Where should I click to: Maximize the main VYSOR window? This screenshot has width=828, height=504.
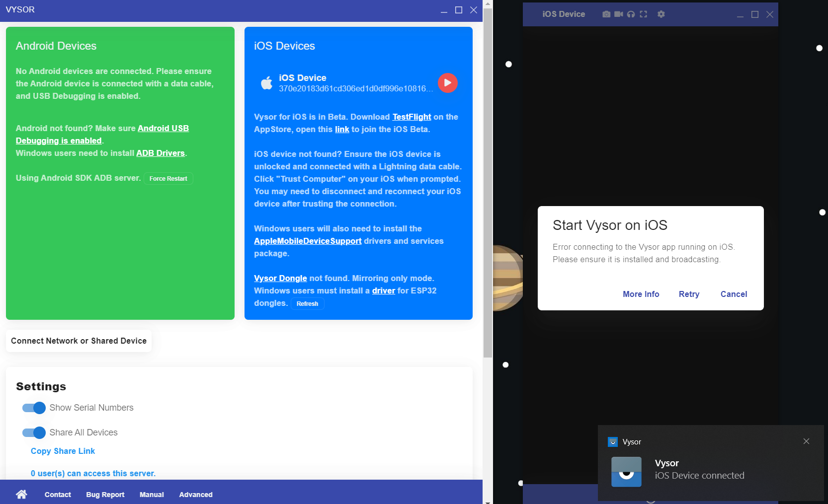point(459,10)
